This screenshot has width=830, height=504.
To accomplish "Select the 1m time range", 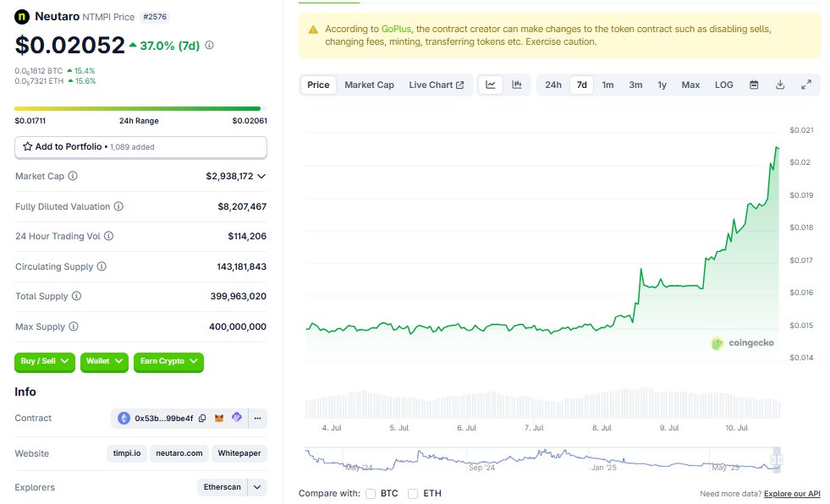I will (607, 85).
